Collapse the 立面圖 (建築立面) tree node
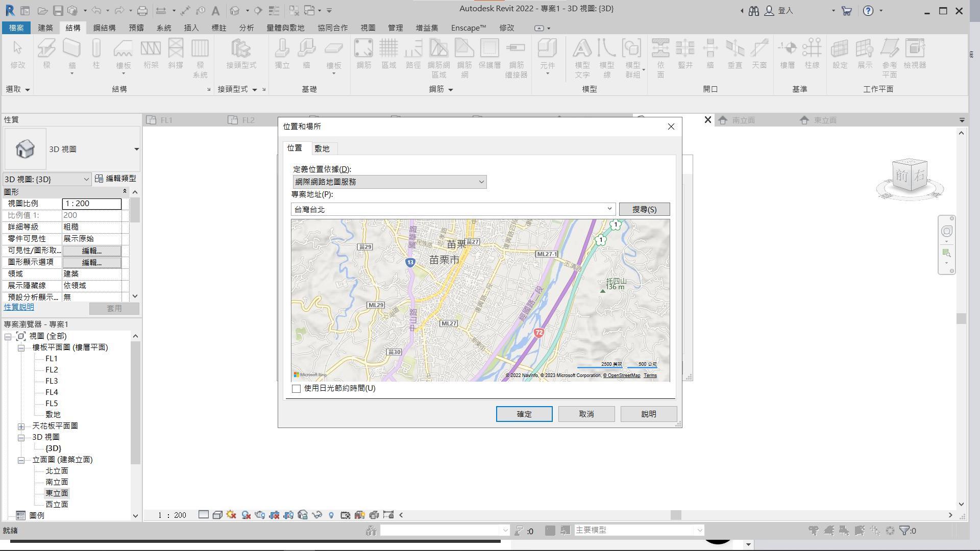 (21, 460)
